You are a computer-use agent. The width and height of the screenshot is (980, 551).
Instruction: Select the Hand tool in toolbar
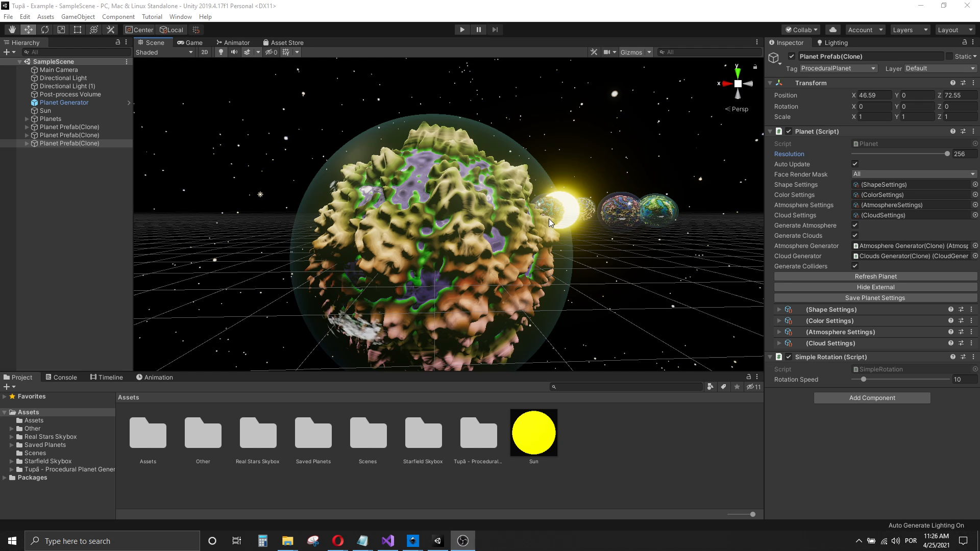click(12, 30)
